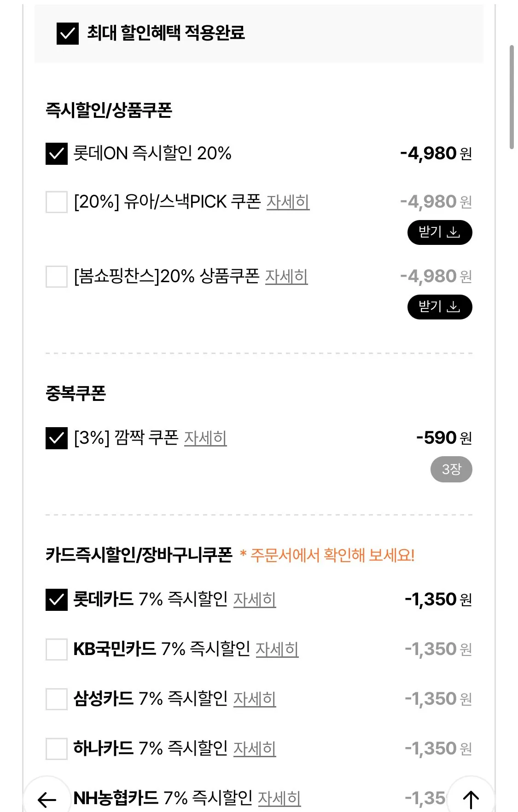Show 롯데카드 즉시할인 자세히 details
Image resolution: width=518 pixels, height=812 pixels.
[x=255, y=599]
